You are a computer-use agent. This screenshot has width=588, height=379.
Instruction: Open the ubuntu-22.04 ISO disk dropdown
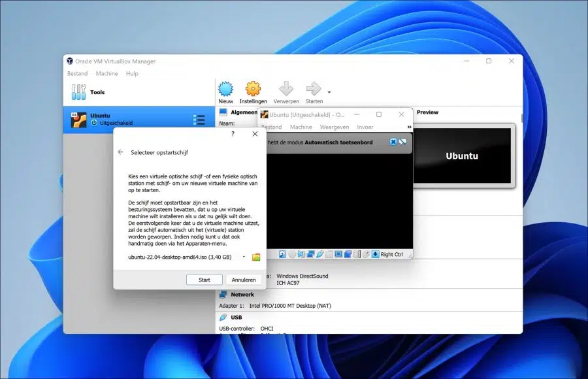tap(244, 257)
